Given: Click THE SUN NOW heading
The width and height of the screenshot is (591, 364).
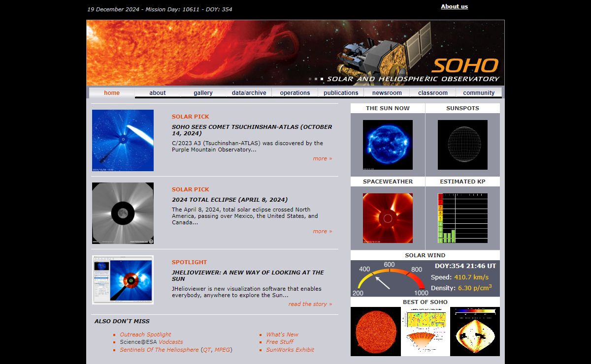Looking at the screenshot, I should pyautogui.click(x=388, y=108).
